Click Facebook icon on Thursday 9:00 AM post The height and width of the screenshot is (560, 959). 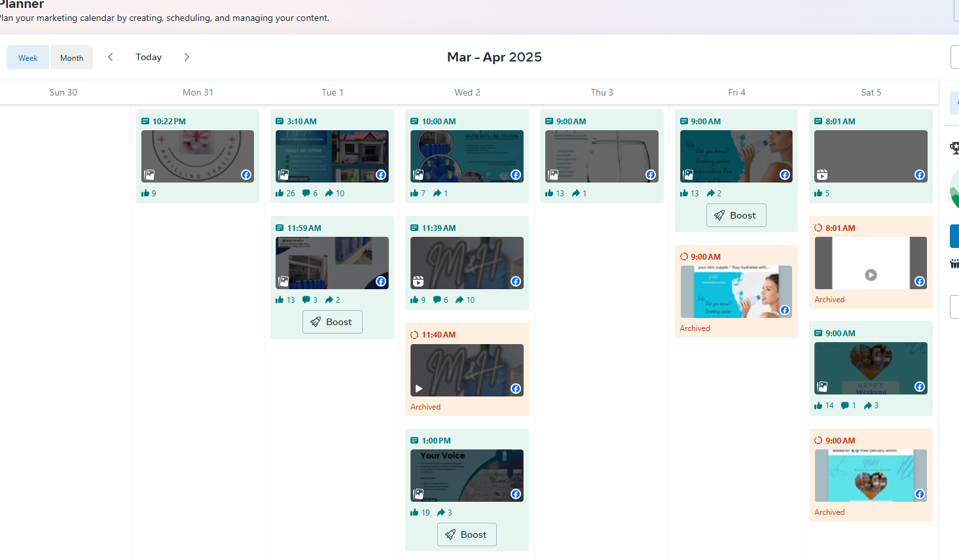pos(651,175)
